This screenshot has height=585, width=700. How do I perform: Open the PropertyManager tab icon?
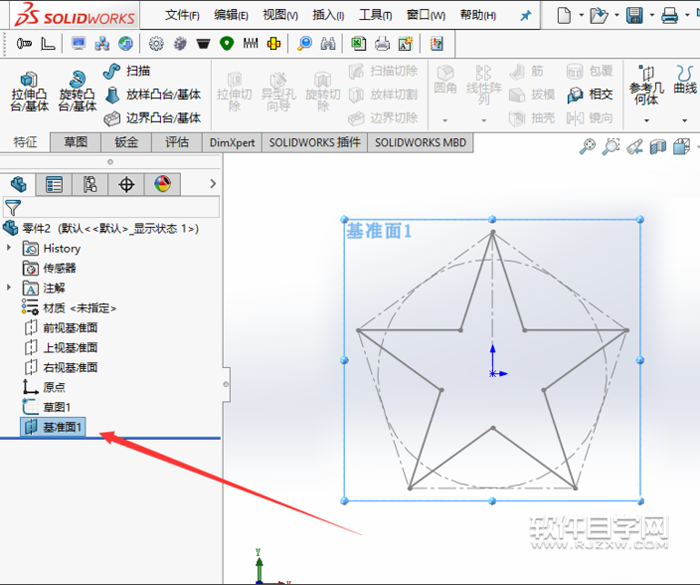(54, 184)
